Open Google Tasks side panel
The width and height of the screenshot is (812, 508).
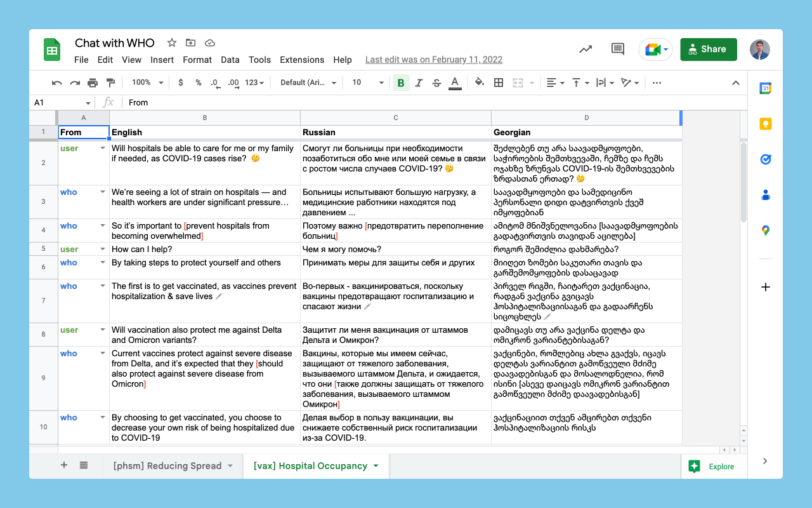click(766, 159)
